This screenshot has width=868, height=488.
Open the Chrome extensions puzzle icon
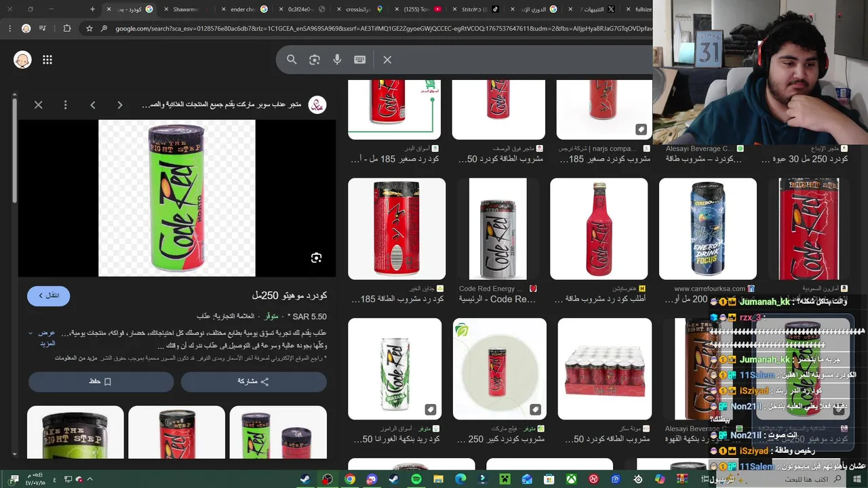click(66, 28)
